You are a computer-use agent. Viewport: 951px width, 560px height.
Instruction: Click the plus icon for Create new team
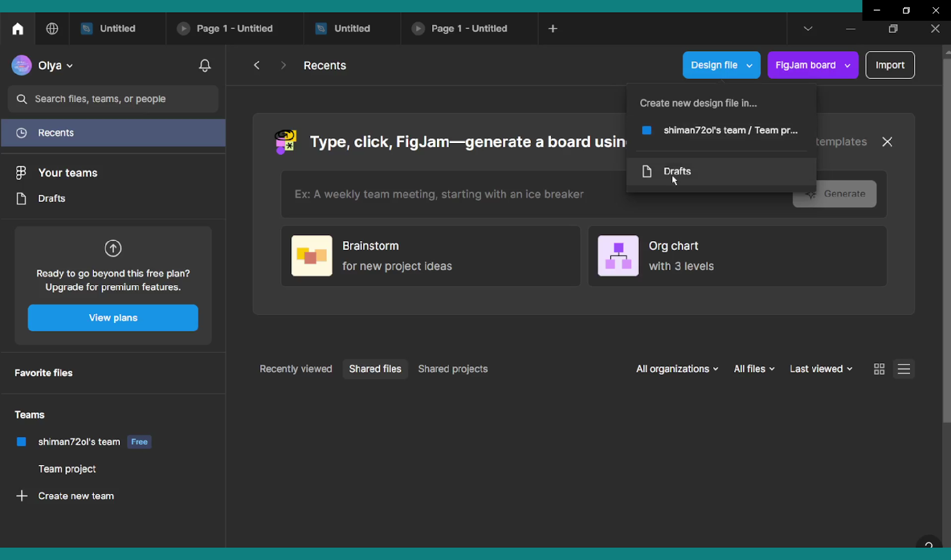21,496
